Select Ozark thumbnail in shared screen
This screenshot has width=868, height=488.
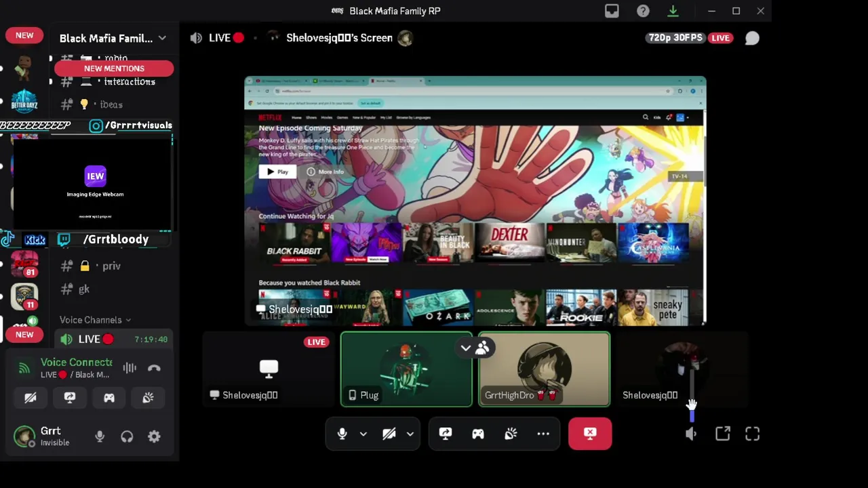tap(438, 308)
